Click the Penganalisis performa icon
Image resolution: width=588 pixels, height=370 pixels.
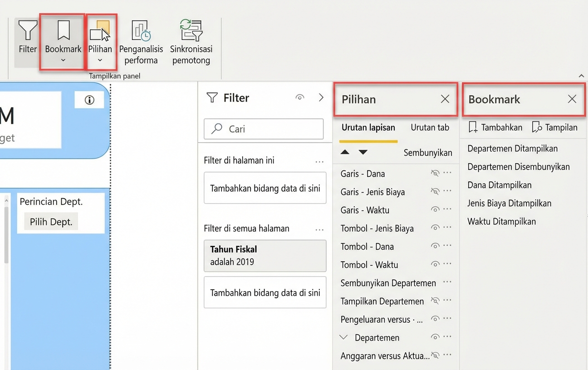(x=141, y=32)
